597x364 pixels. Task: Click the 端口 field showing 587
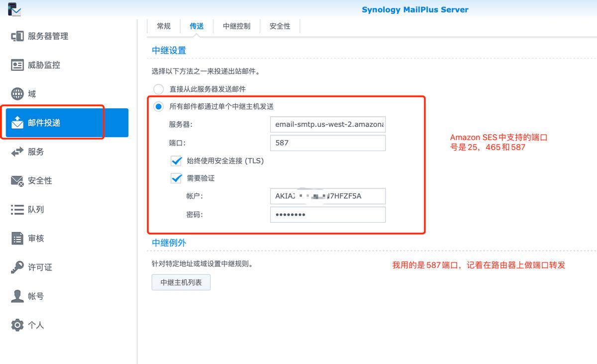[327, 143]
